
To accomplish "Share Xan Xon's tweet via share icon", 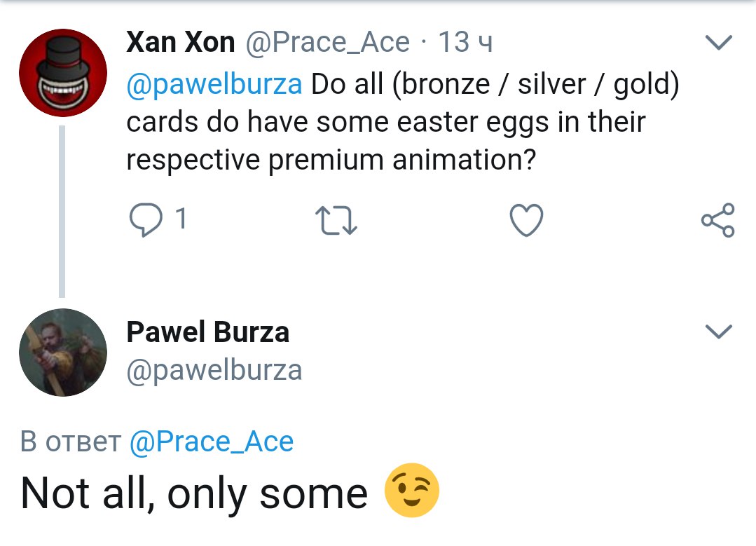I will click(x=718, y=220).
